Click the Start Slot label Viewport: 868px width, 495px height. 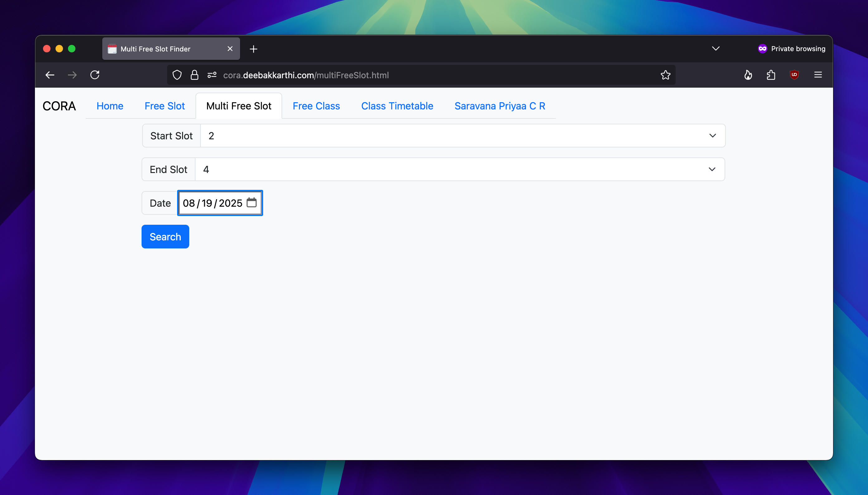click(171, 136)
